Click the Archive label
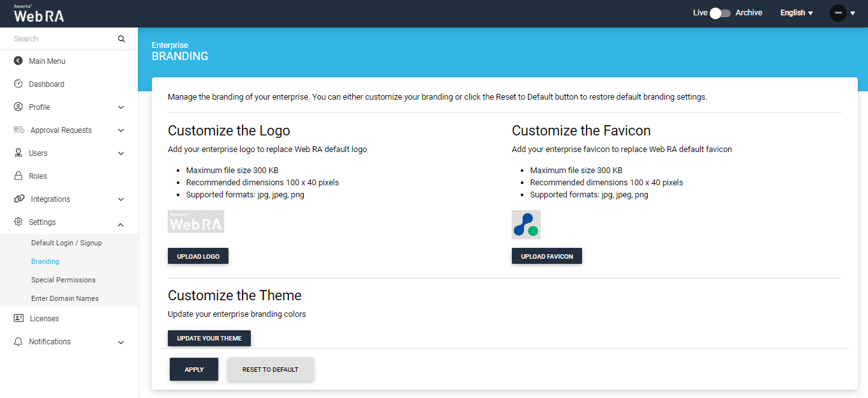868x398 pixels. coord(749,13)
